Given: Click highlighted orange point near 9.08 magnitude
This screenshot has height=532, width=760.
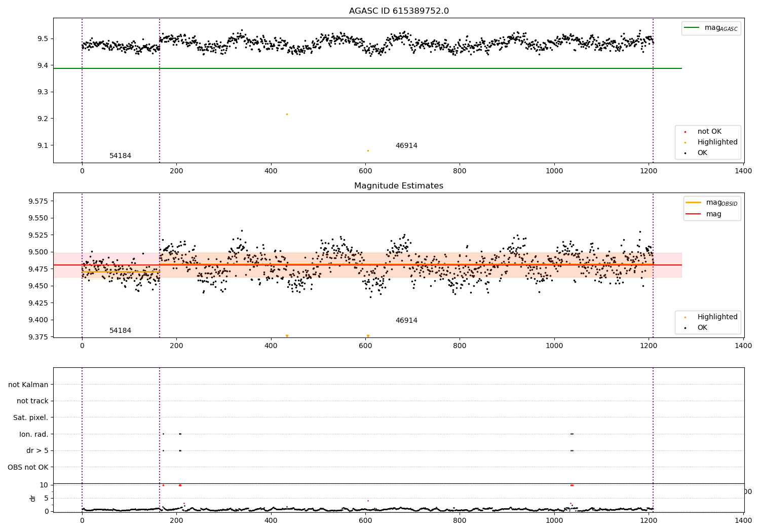Looking at the screenshot, I should click(x=368, y=150).
